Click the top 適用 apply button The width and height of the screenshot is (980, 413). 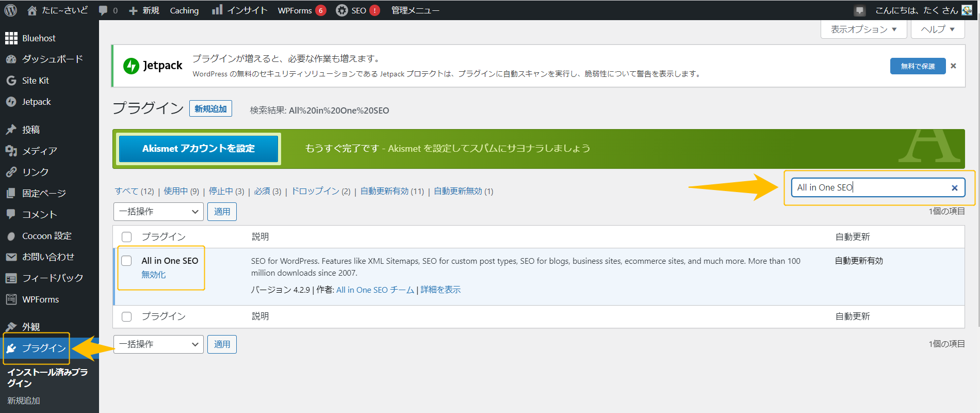pos(222,212)
